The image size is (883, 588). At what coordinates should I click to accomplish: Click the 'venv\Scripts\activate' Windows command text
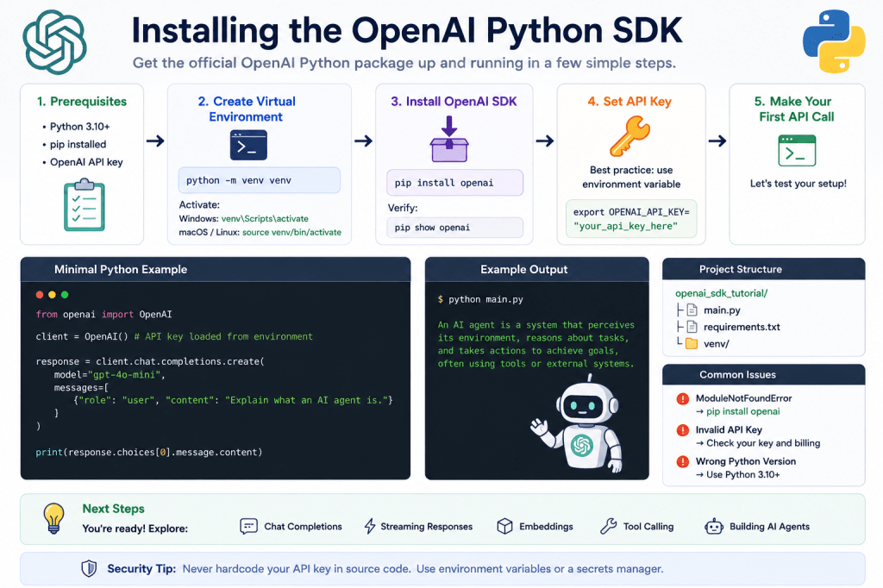pos(265,218)
